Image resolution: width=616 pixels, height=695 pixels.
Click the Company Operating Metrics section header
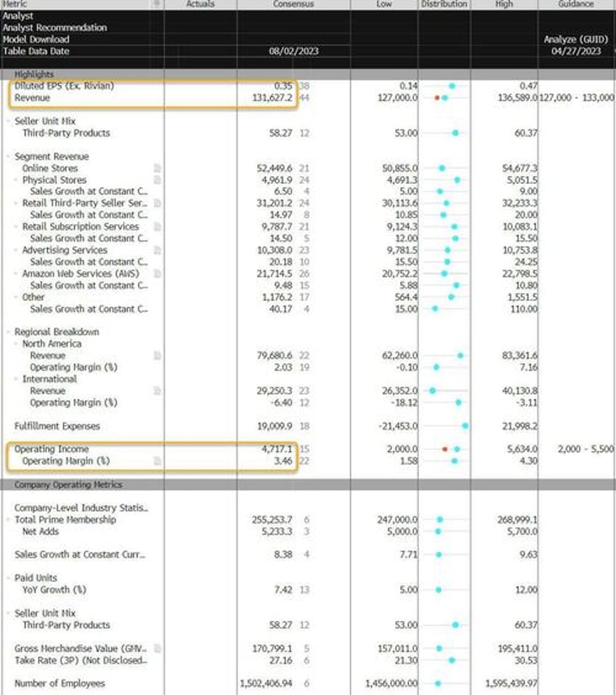[x=68, y=484]
